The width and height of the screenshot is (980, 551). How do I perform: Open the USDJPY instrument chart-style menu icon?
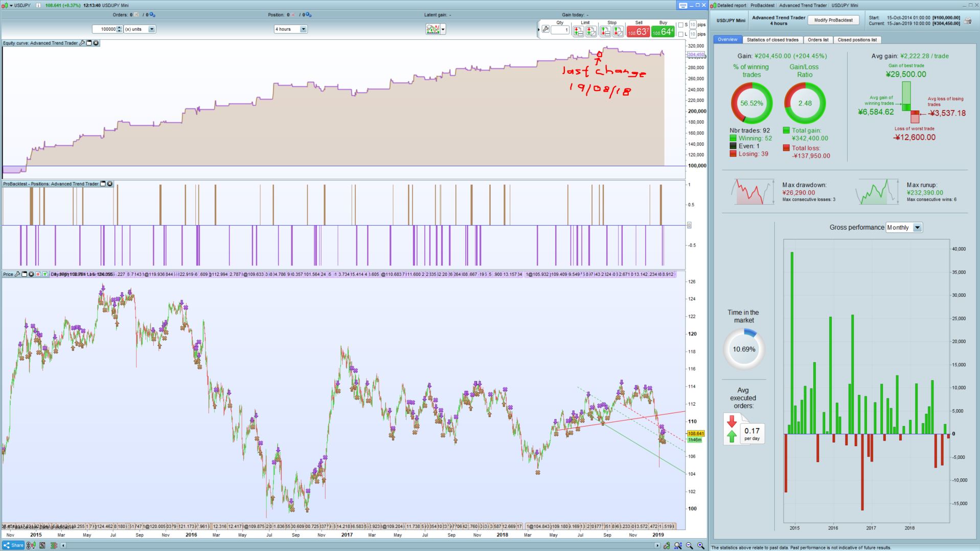pyautogui.click(x=5, y=5)
